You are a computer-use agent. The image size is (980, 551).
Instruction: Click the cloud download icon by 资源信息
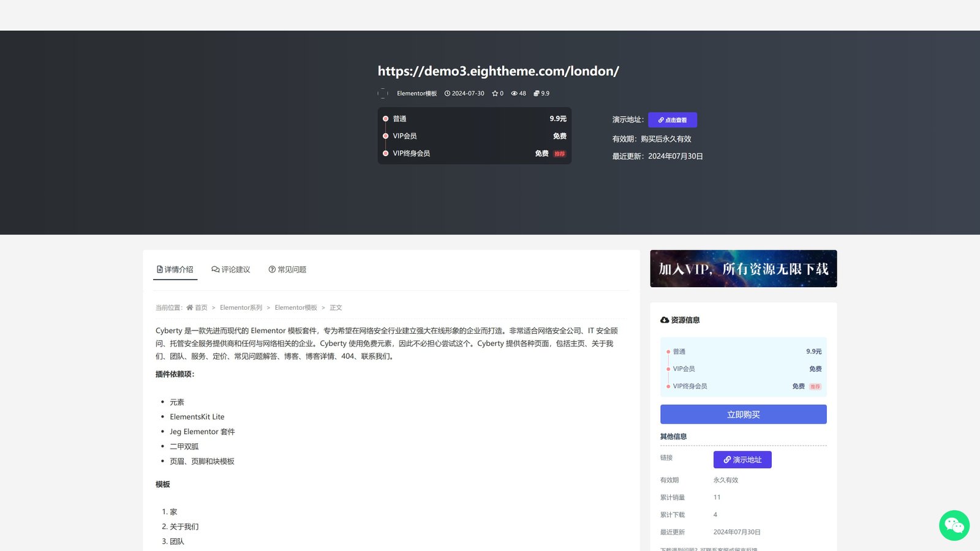click(665, 320)
